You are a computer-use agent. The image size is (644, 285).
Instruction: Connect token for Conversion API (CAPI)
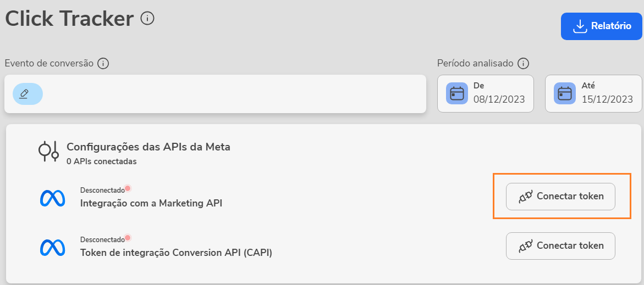(x=560, y=245)
